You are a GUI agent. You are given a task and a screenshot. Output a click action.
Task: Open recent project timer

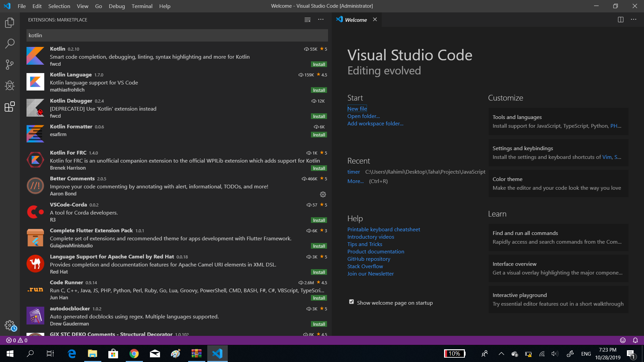(354, 172)
